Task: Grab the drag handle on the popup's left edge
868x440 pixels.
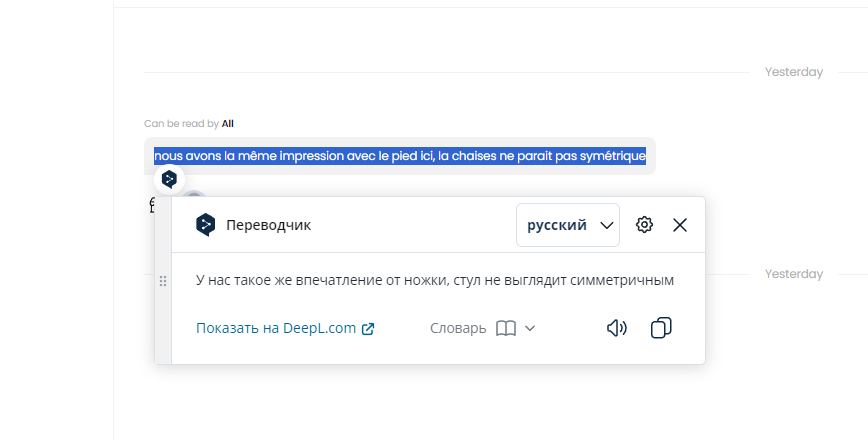Action: [163, 282]
